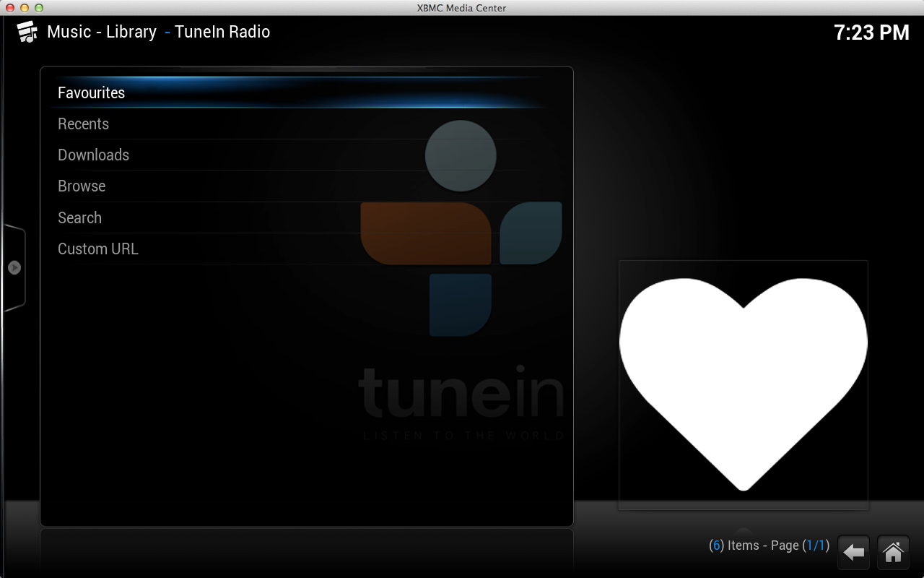Viewport: 924px width, 578px height.
Task: Click the blue page indicator (1/1)
Action: click(816, 545)
